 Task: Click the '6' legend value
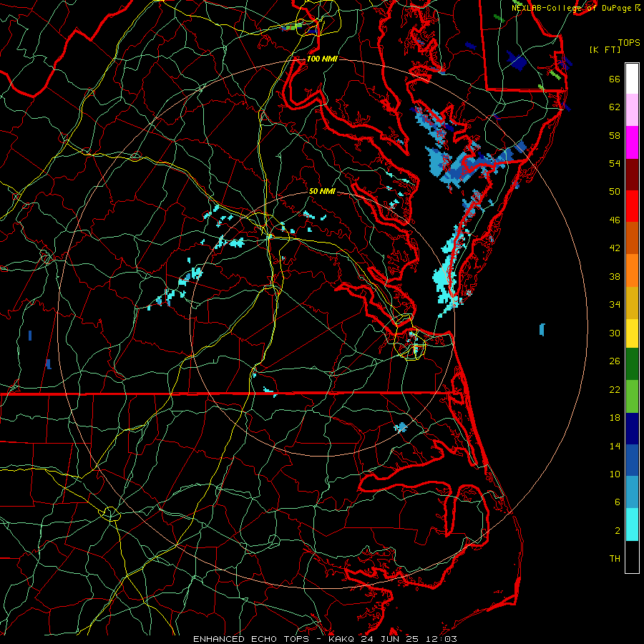pyautogui.click(x=618, y=502)
